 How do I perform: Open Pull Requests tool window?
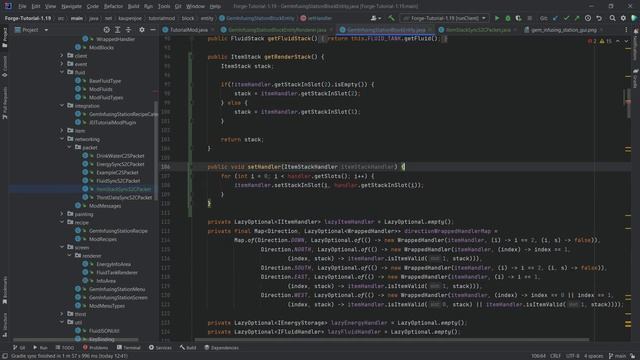click(4, 102)
